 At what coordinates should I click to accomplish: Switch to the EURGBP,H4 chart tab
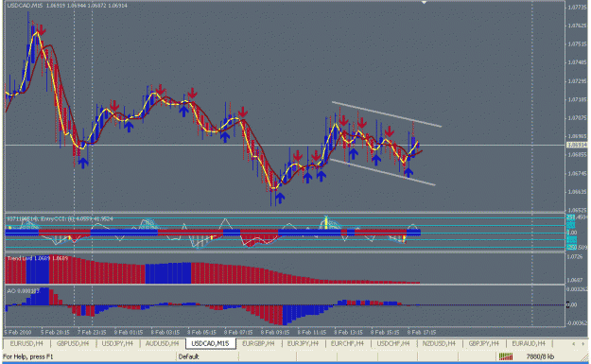coord(258,343)
